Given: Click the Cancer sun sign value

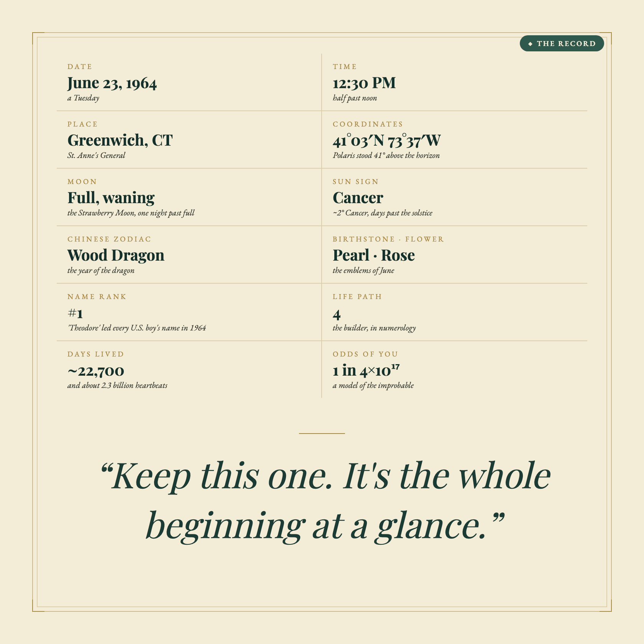Looking at the screenshot, I should [358, 198].
